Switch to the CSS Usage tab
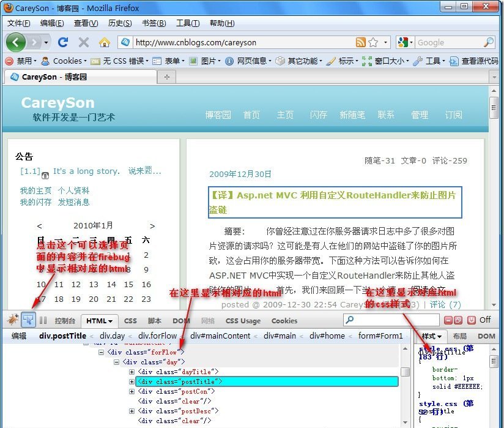 point(243,321)
